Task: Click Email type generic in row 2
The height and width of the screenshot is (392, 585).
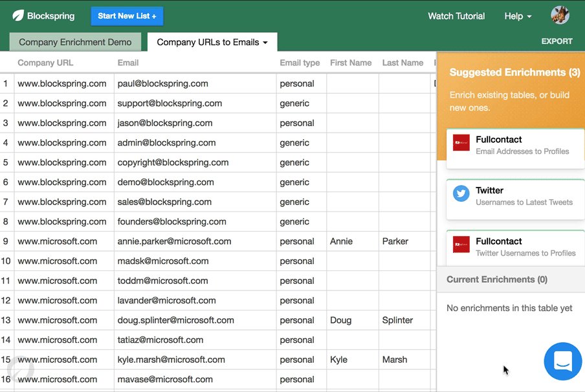Action: (x=302, y=103)
